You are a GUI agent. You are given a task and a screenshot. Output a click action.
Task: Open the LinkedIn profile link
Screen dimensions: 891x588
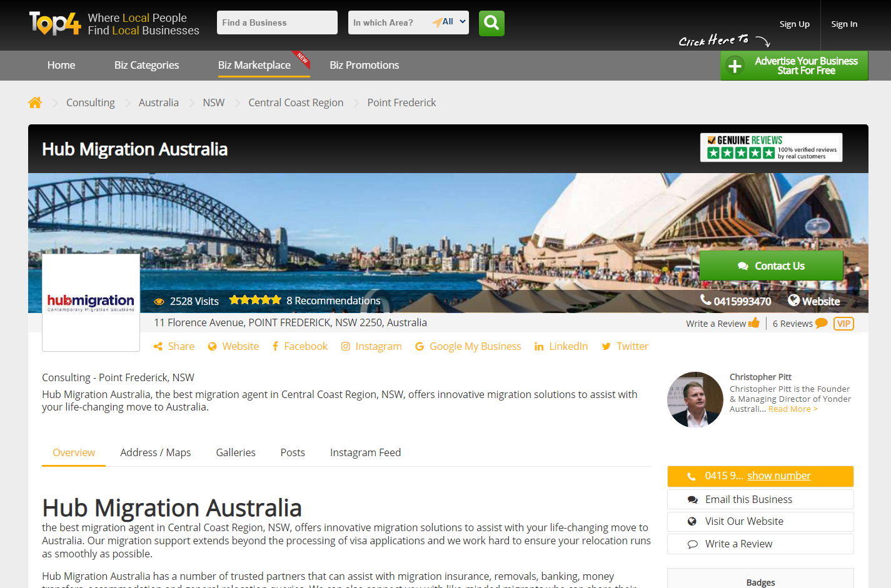pyautogui.click(x=561, y=346)
